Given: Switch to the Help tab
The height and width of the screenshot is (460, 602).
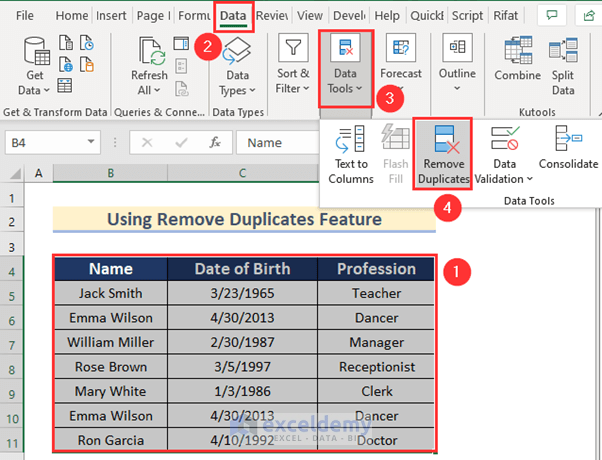Looking at the screenshot, I should [x=387, y=16].
